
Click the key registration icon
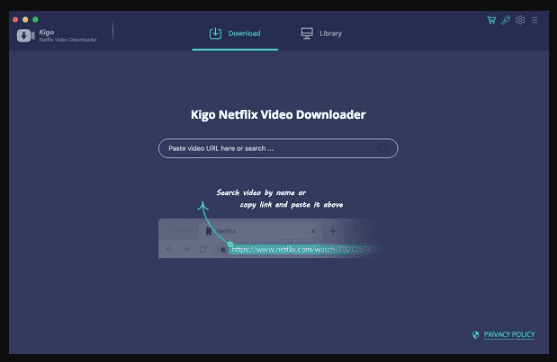(505, 20)
